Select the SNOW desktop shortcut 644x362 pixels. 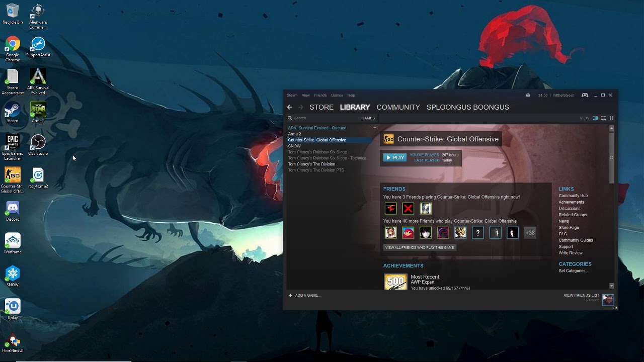13,277
